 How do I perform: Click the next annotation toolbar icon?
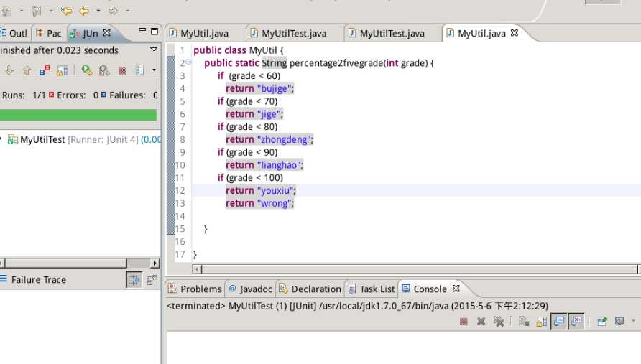7,11
